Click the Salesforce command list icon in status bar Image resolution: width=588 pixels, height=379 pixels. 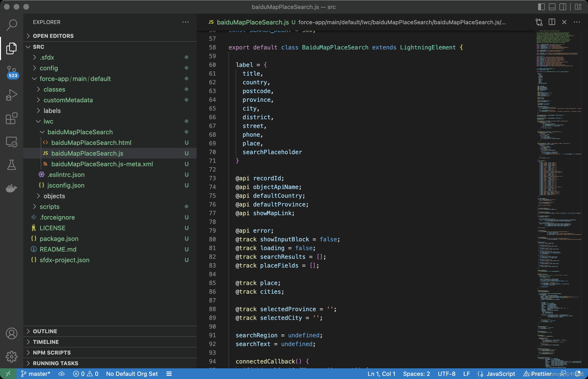169,374
